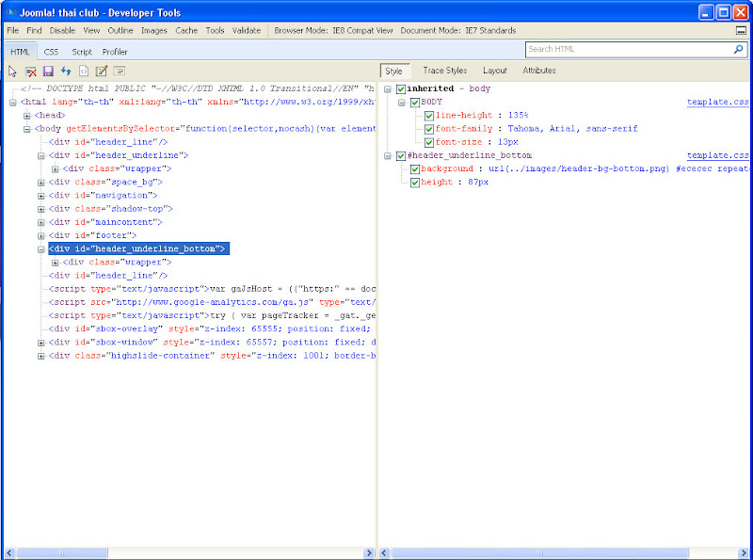Open the Find menu
Screen dimensions: 753x560
tap(34, 30)
